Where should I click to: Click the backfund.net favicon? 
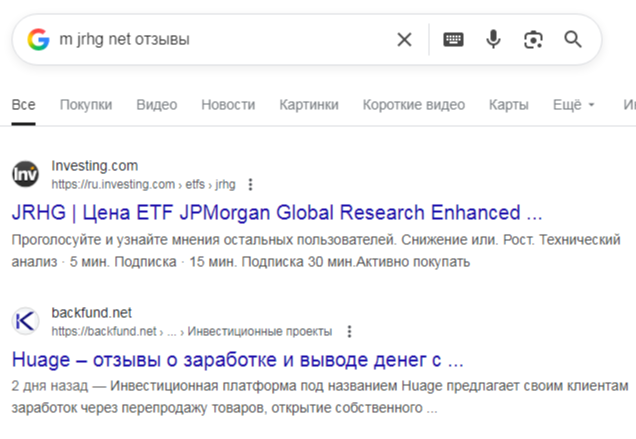click(26, 322)
